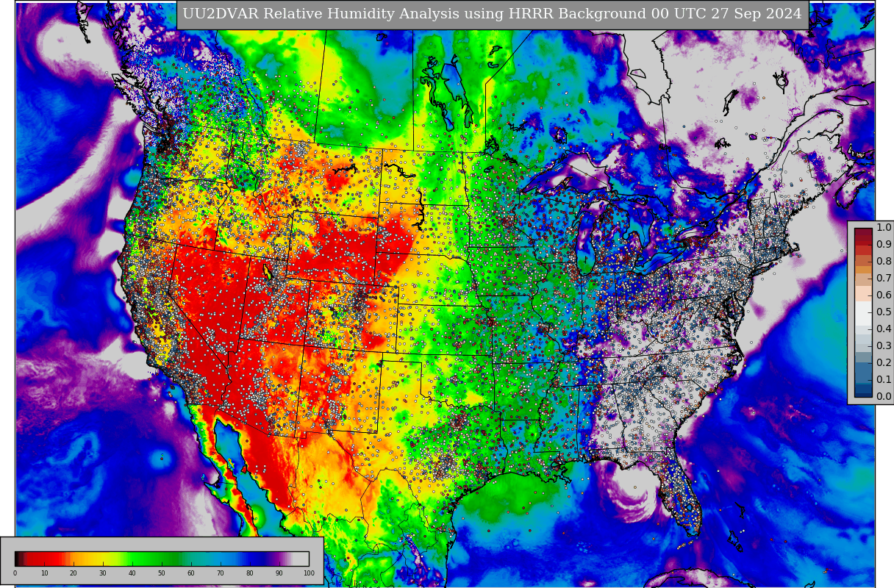Select the 0.7 label on the right colorbar
The image size is (894, 588).
pos(884,278)
